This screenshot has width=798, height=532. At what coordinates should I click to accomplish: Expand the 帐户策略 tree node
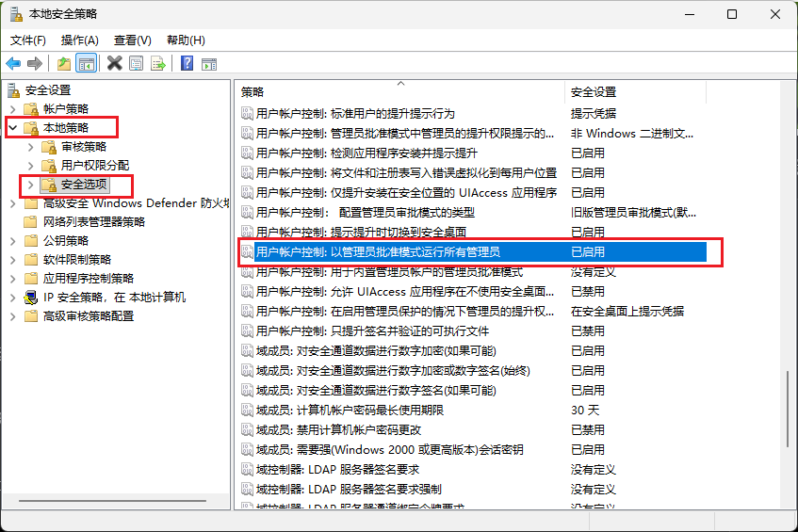(12, 109)
